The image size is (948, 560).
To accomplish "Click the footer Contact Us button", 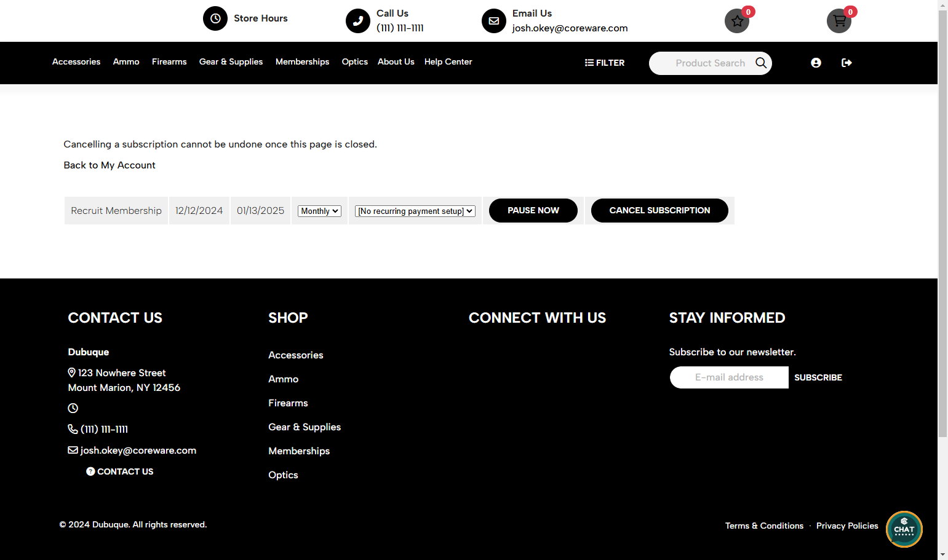I will (120, 471).
